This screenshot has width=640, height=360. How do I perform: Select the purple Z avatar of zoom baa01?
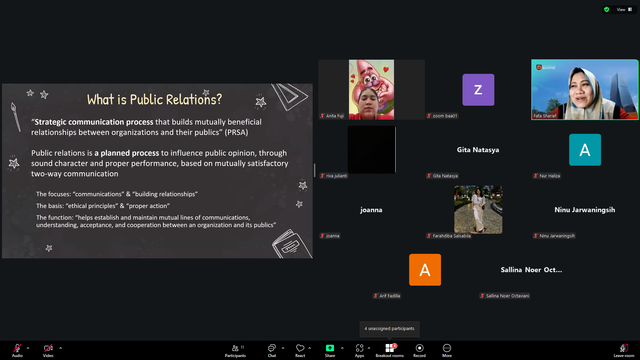click(478, 90)
